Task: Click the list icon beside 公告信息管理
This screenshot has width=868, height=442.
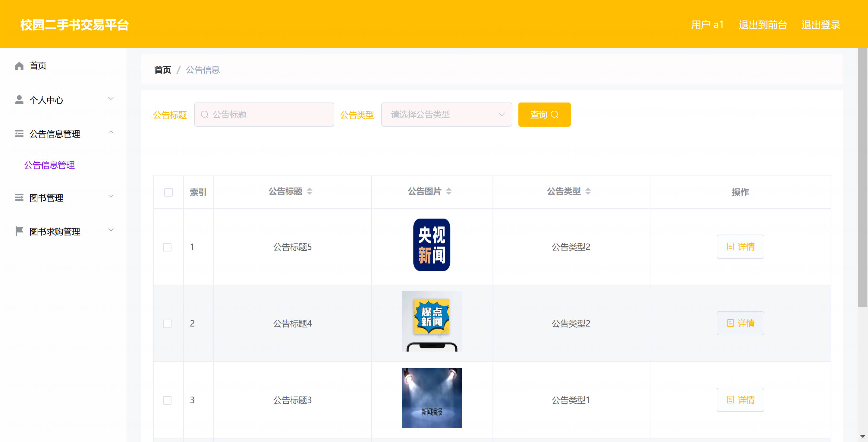Action: coord(19,134)
